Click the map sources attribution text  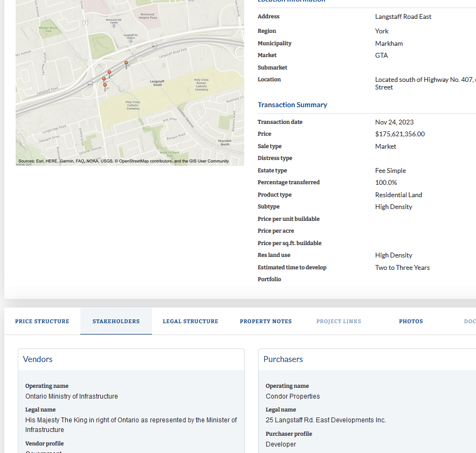pos(123,161)
